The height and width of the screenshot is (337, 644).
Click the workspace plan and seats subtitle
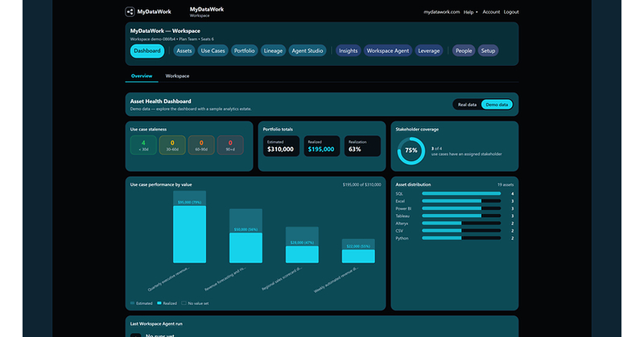[171, 39]
